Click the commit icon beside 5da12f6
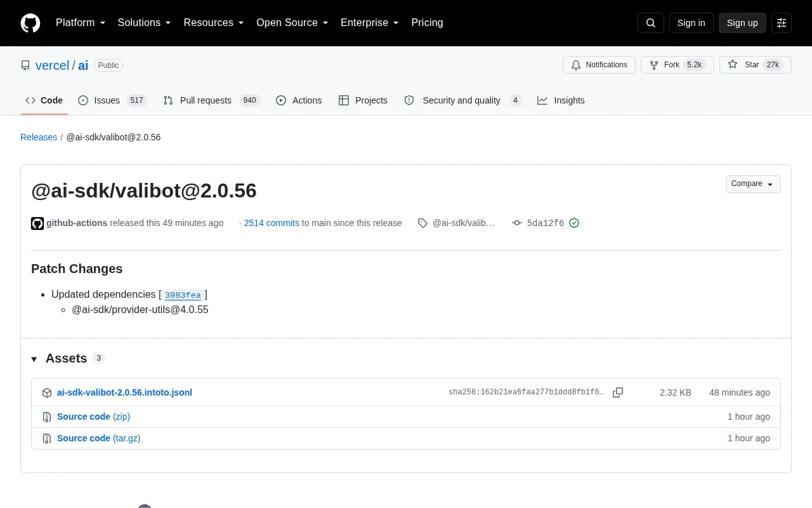812x508 pixels. coord(517,223)
